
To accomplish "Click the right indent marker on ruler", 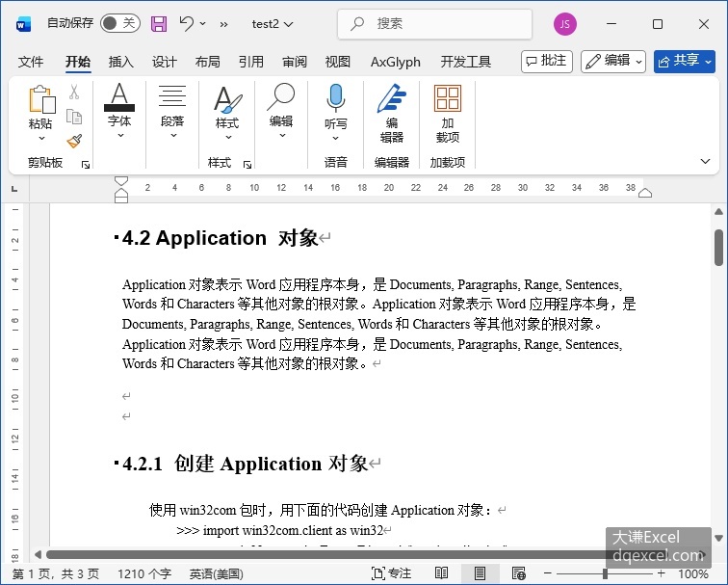I will (x=645, y=193).
